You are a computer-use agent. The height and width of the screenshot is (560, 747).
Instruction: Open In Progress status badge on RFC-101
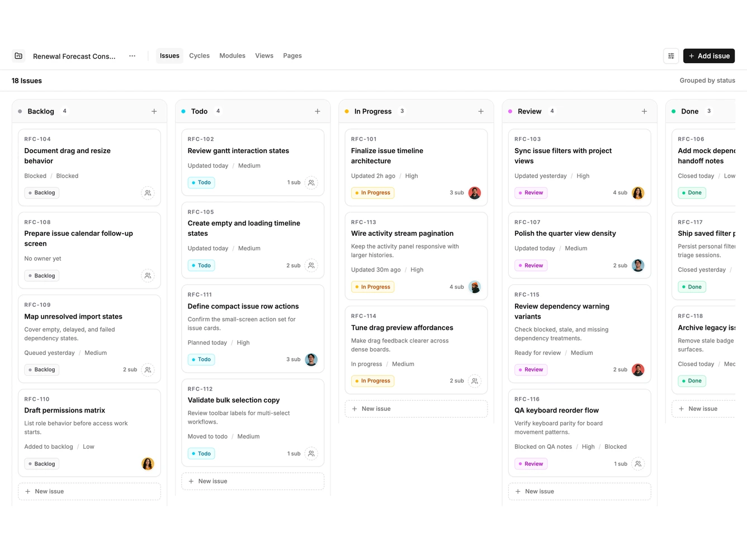tap(372, 193)
